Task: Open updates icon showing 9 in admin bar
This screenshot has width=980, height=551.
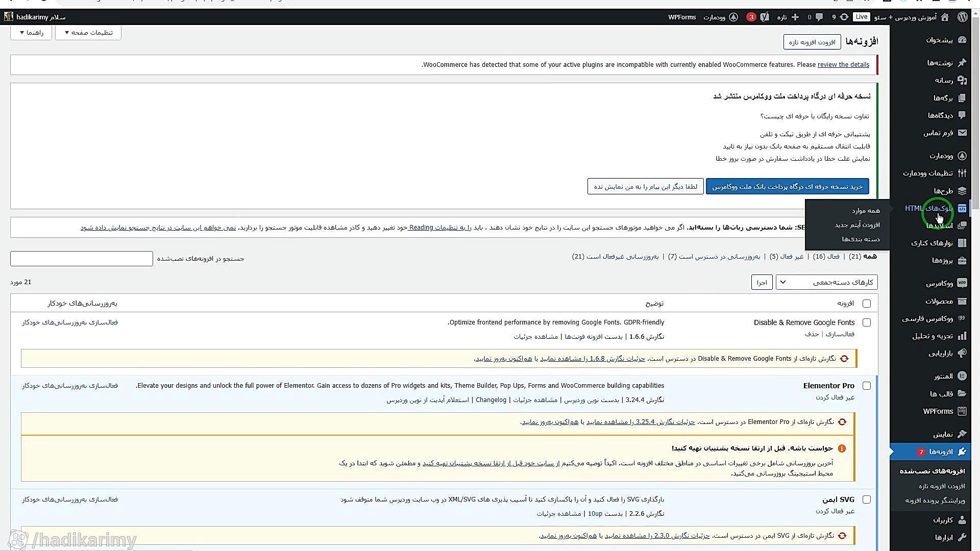Action: [x=844, y=17]
